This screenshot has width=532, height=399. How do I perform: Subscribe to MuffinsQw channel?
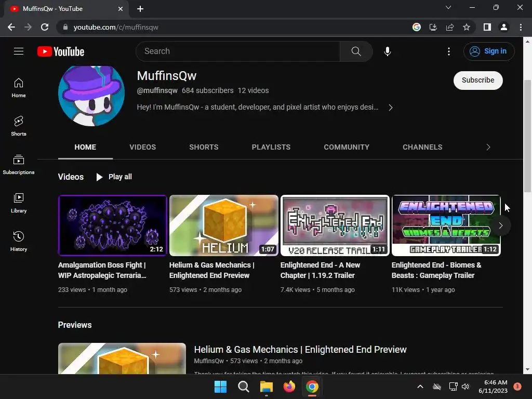478,81
